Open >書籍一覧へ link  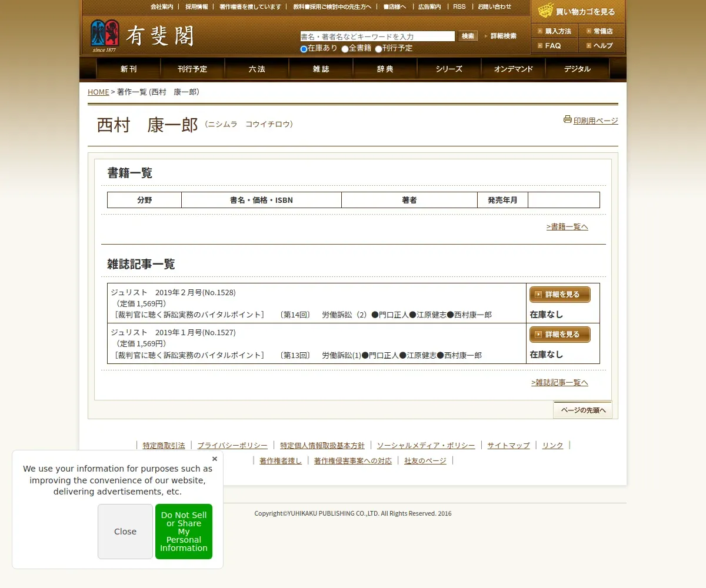point(567,226)
